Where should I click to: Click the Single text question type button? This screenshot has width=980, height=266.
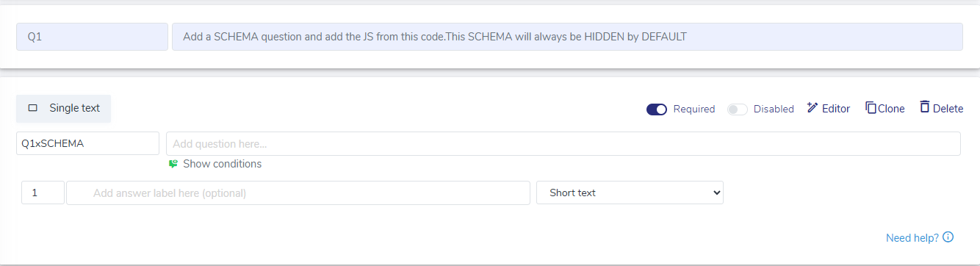coord(64,108)
